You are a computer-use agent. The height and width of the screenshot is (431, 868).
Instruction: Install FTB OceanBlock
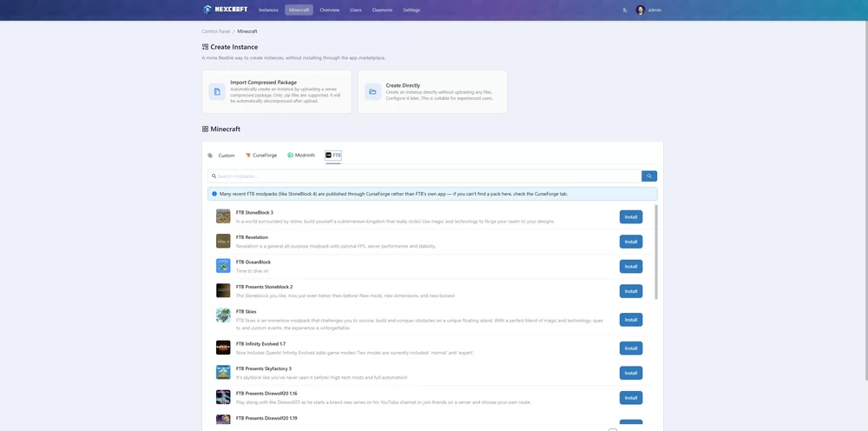pyautogui.click(x=631, y=267)
